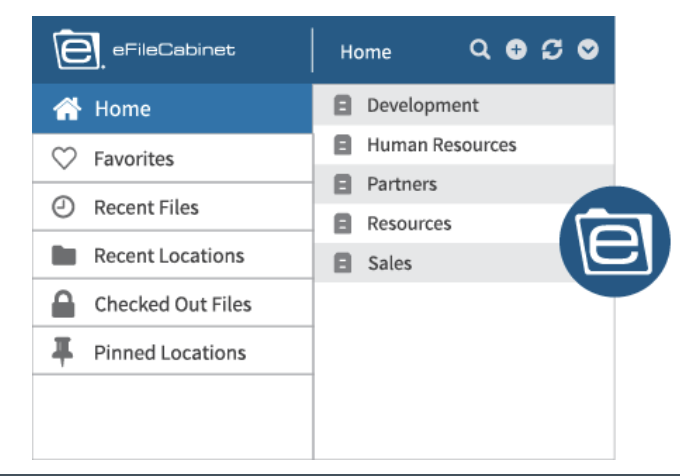680x476 pixels.
Task: Click the add plus icon in header
Action: 516,50
